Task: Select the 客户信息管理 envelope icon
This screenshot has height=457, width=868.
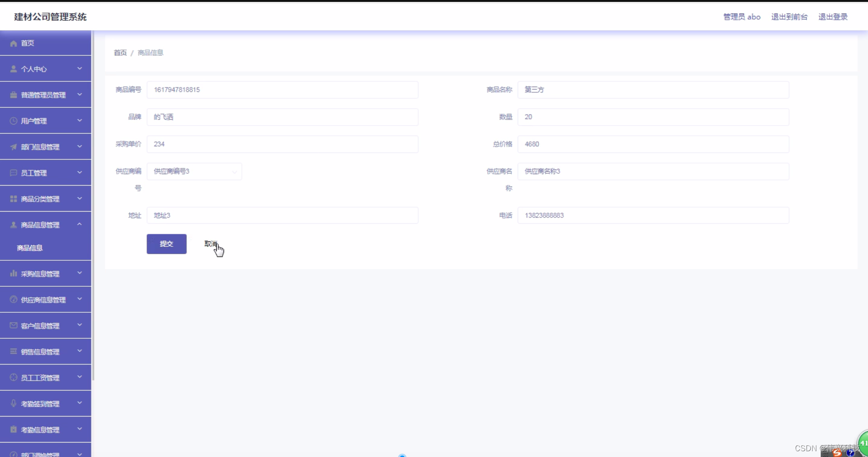Action: click(12, 325)
